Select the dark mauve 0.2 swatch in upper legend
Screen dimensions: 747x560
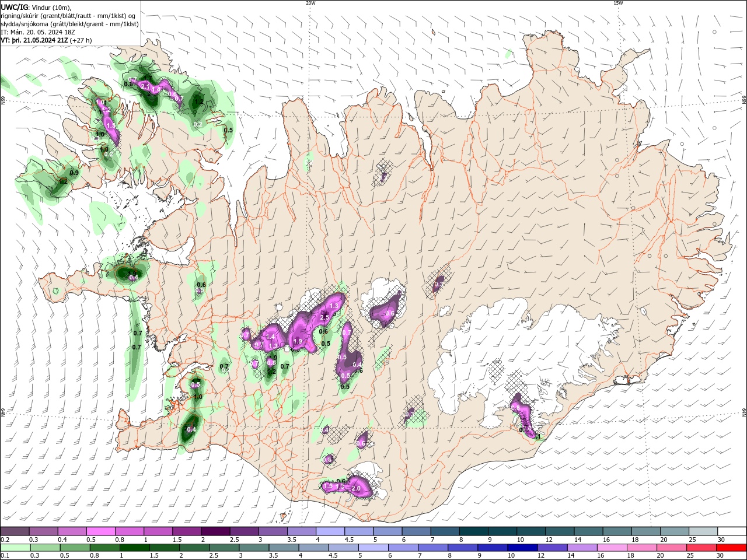(15, 531)
